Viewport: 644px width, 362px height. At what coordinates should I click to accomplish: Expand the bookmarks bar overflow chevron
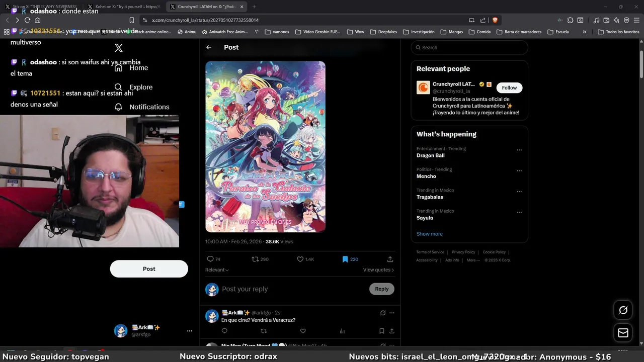[x=584, y=32]
